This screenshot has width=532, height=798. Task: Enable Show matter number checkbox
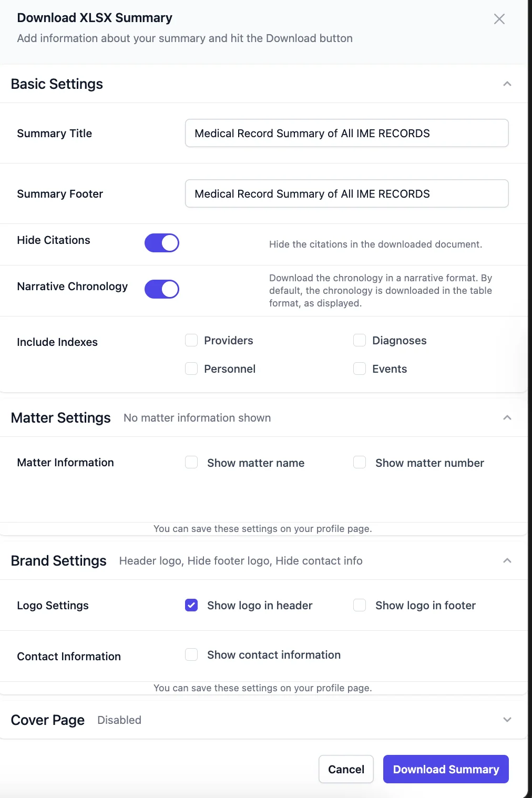(x=360, y=463)
